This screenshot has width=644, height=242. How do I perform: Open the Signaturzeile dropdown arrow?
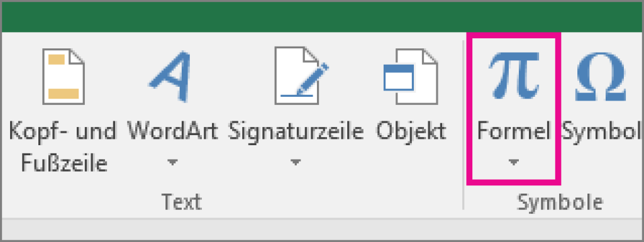coord(294,163)
